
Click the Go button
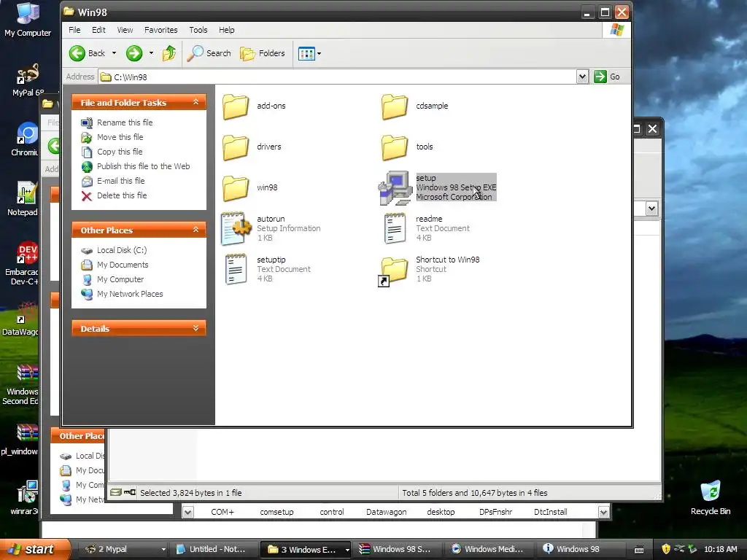pyautogui.click(x=607, y=77)
